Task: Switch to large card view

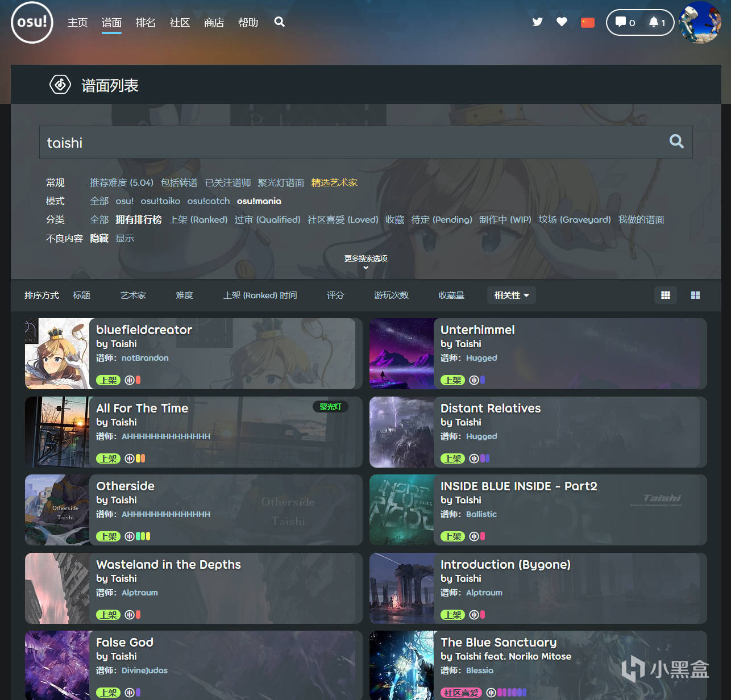Action: click(x=695, y=295)
